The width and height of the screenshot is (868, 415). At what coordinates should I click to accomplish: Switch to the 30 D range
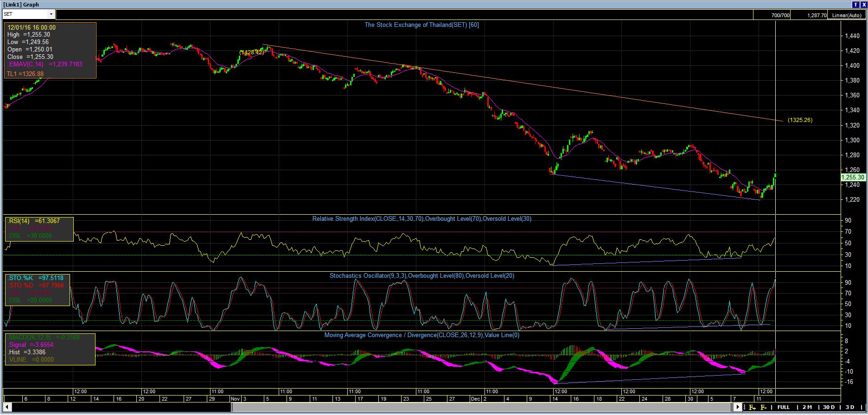coord(829,407)
